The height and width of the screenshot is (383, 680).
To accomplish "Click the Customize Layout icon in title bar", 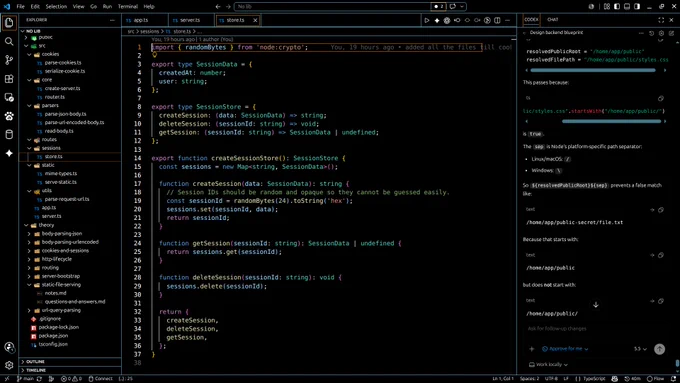I will tap(607, 7).
